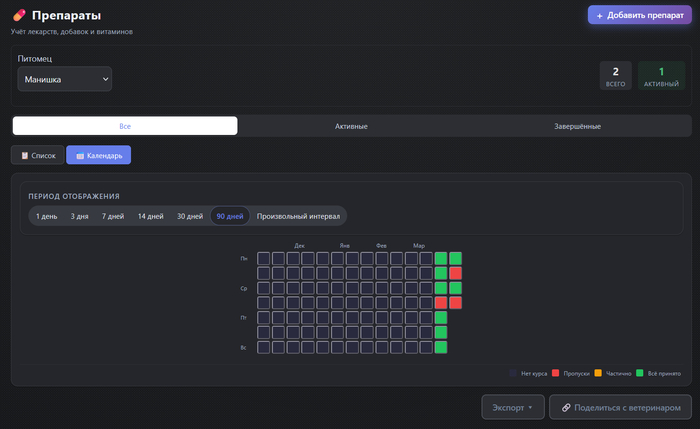Open the Произвольный интервал period picker
The width and height of the screenshot is (700, 429).
298,216
